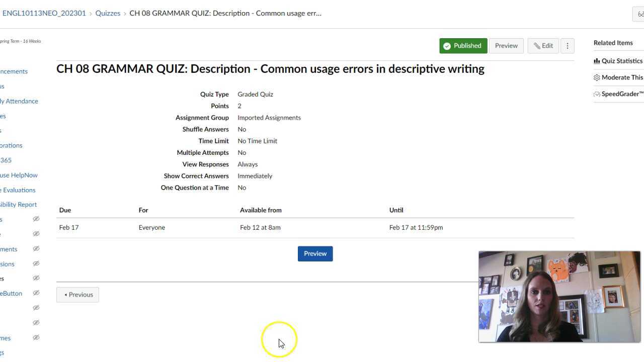
Task: Open the Quizzes breadcrumb link
Action: (x=108, y=13)
